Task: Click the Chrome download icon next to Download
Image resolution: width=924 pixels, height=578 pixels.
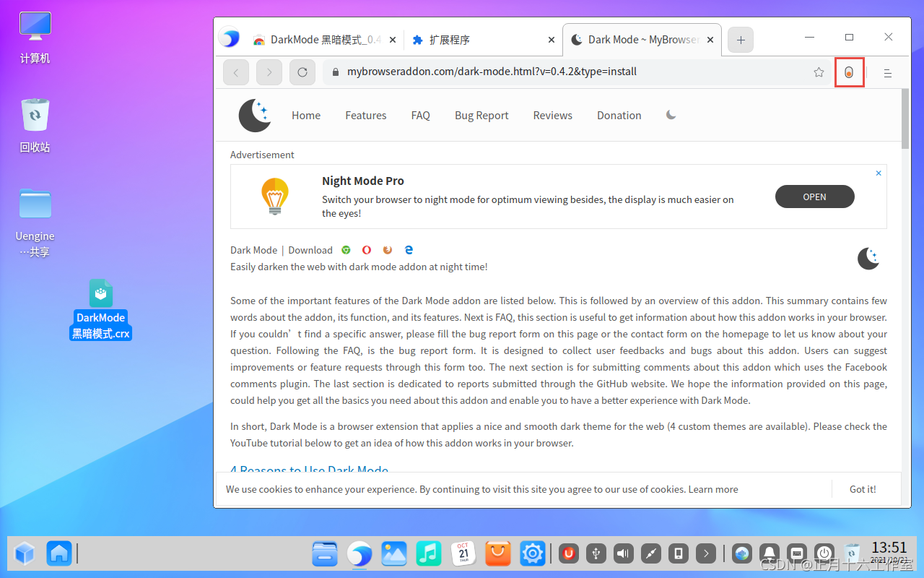Action: 346,250
